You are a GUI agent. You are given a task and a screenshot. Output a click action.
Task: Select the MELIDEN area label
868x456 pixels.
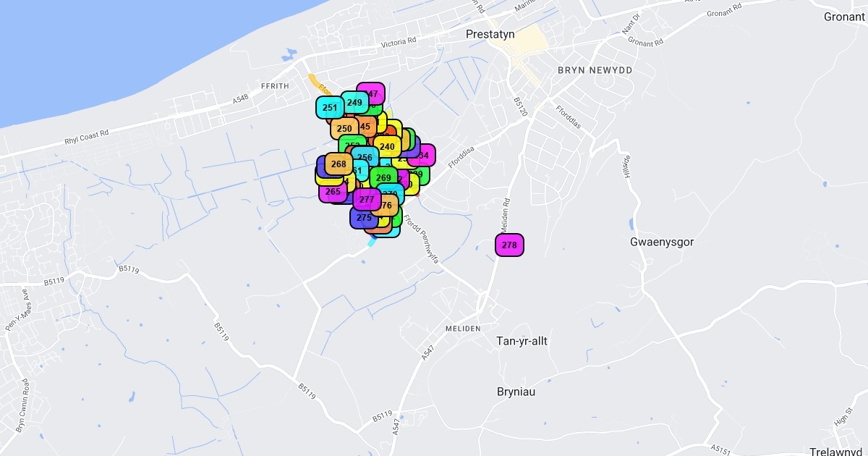pyautogui.click(x=462, y=329)
